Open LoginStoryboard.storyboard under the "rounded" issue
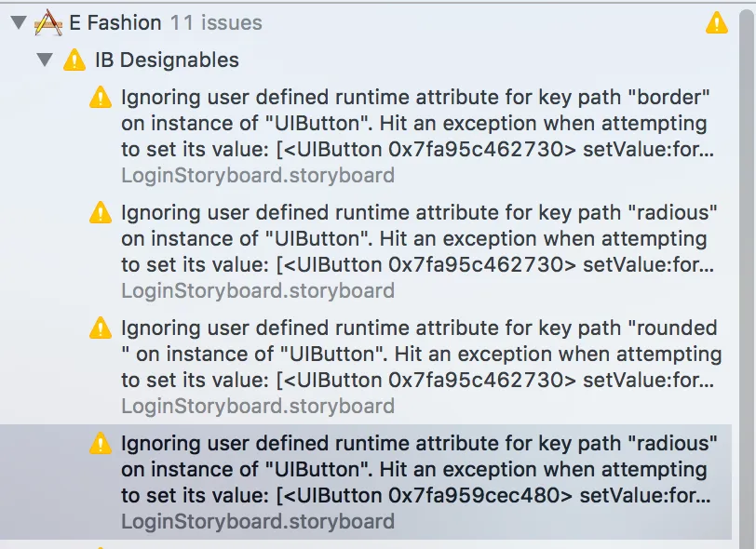 [258, 406]
